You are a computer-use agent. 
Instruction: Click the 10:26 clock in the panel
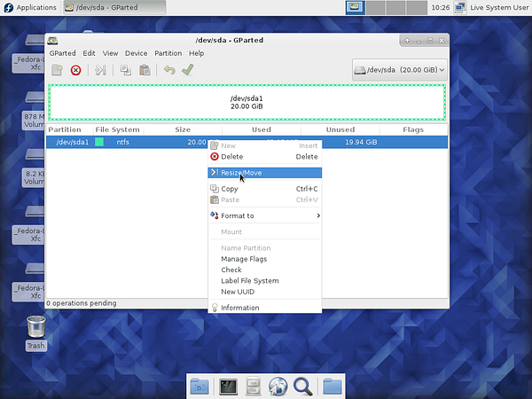441,7
